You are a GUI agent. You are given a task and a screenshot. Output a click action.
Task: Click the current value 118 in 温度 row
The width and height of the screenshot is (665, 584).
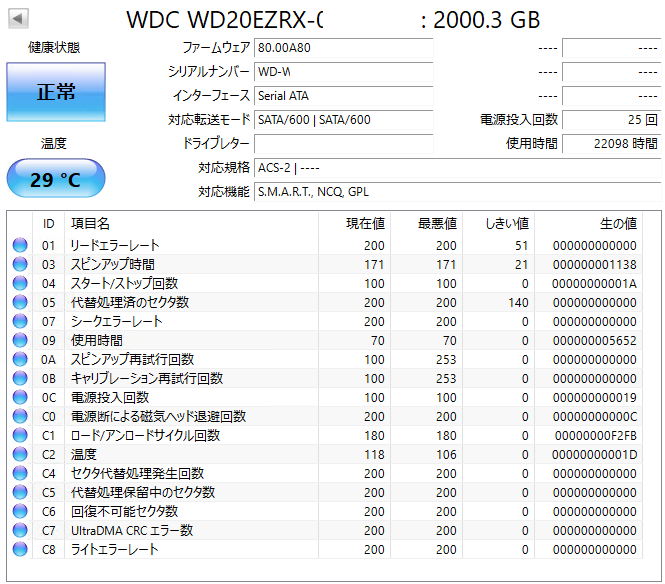pos(374,455)
